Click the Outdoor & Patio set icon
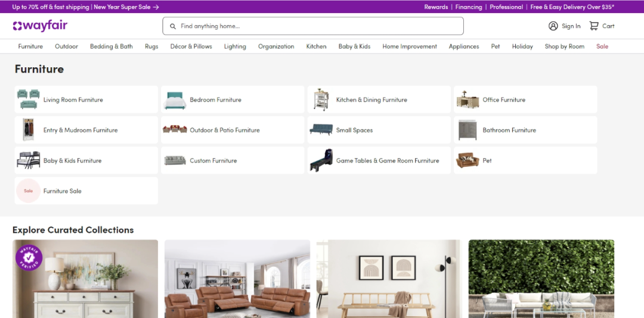This screenshot has width=644, height=318. [175, 130]
